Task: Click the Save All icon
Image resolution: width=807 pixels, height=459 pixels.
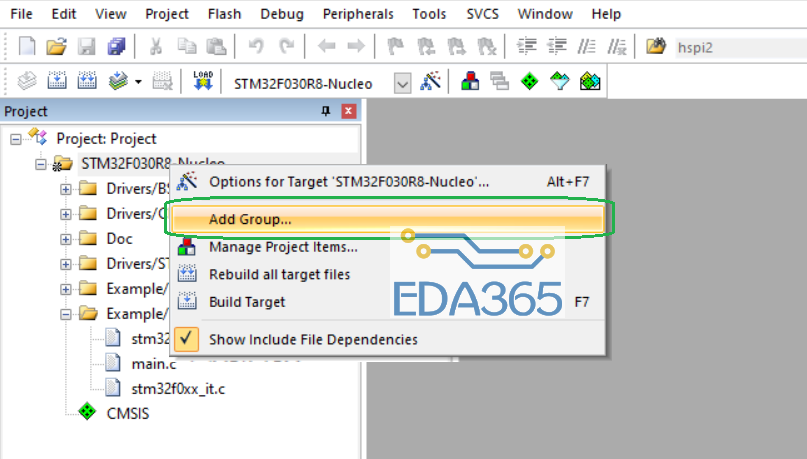Action: pos(116,47)
